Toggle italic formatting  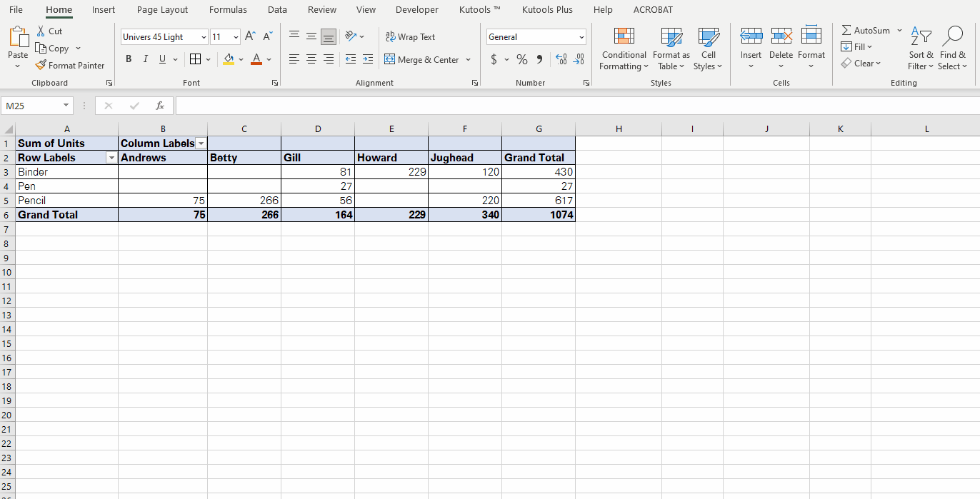146,59
